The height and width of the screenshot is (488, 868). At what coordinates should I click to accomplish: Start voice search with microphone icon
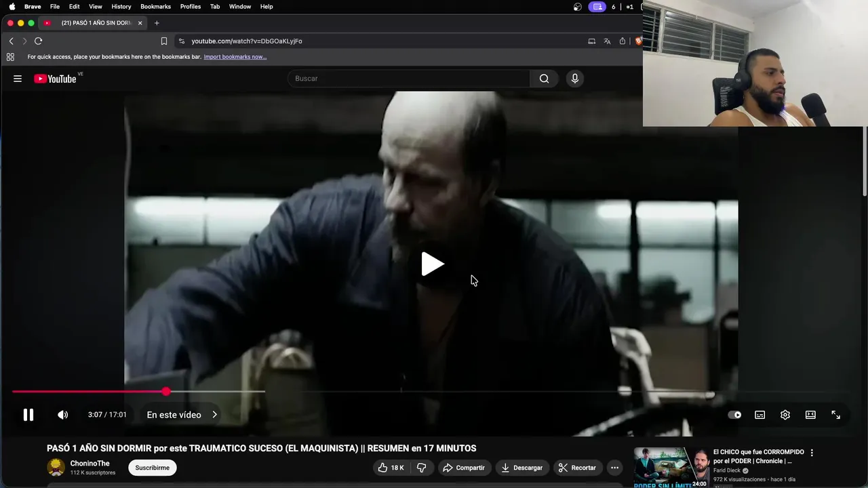coord(574,79)
